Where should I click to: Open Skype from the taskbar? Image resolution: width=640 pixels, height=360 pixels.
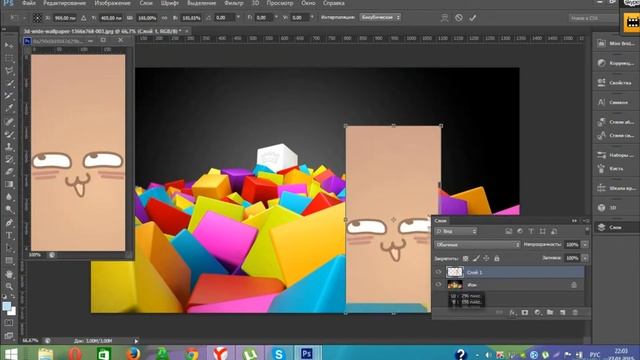[x=279, y=353]
